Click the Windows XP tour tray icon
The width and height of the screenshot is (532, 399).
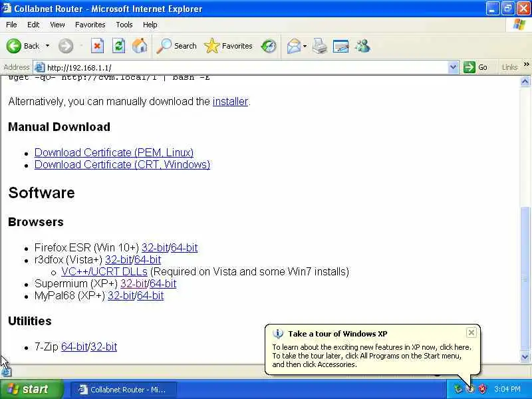click(x=470, y=389)
